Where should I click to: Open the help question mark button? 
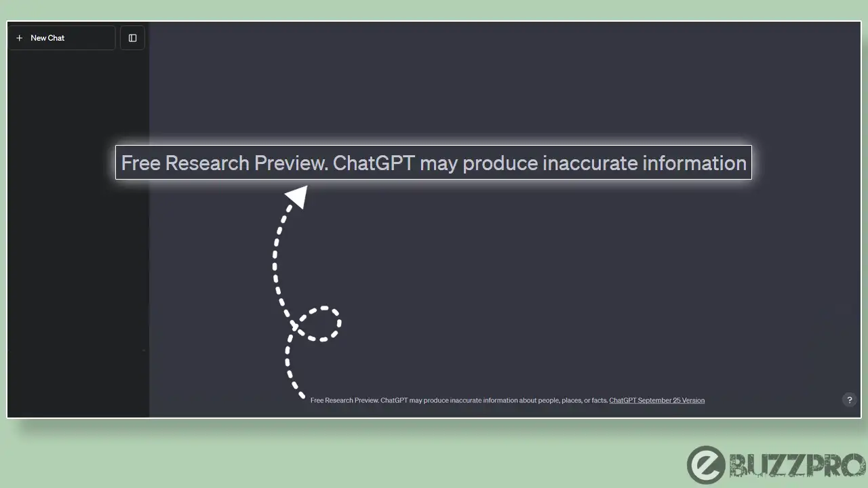tap(849, 400)
